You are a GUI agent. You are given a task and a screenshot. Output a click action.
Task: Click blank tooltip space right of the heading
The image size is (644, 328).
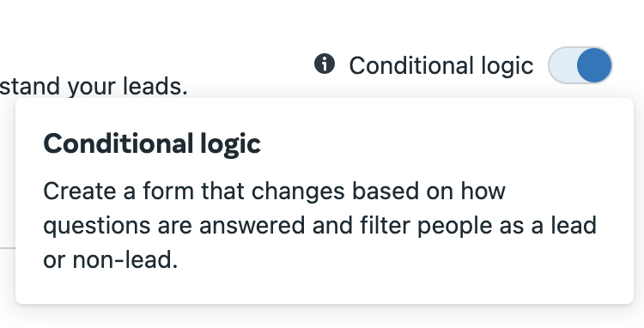pos(444,144)
